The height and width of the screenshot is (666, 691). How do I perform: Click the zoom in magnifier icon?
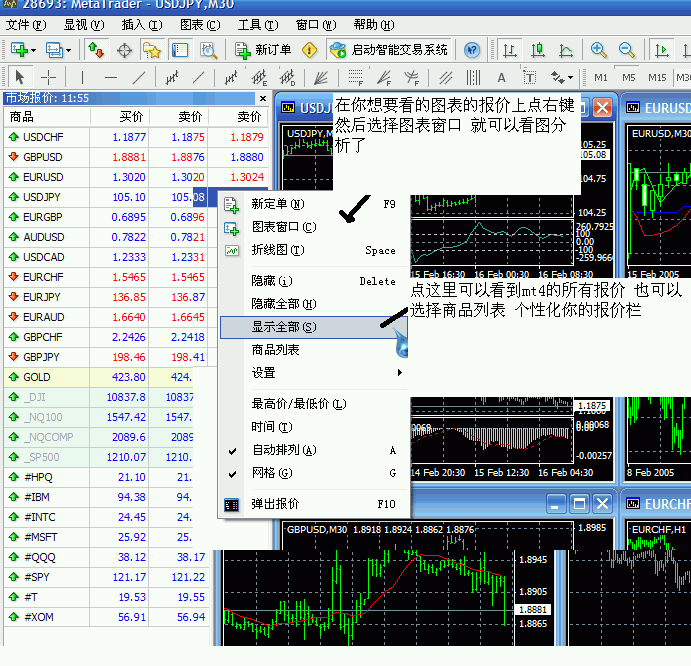click(598, 49)
